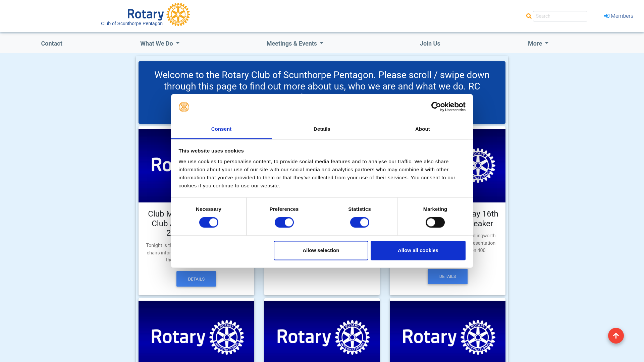Click the orange search magnifier icon
644x362 pixels.
(529, 16)
